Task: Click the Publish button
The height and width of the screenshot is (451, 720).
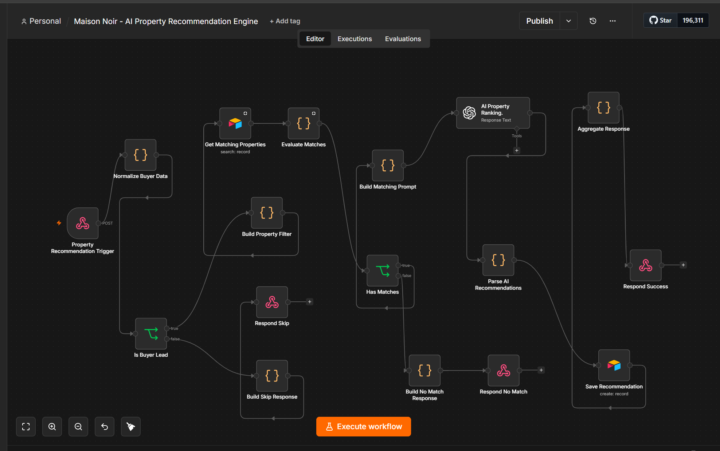Action: [540, 21]
